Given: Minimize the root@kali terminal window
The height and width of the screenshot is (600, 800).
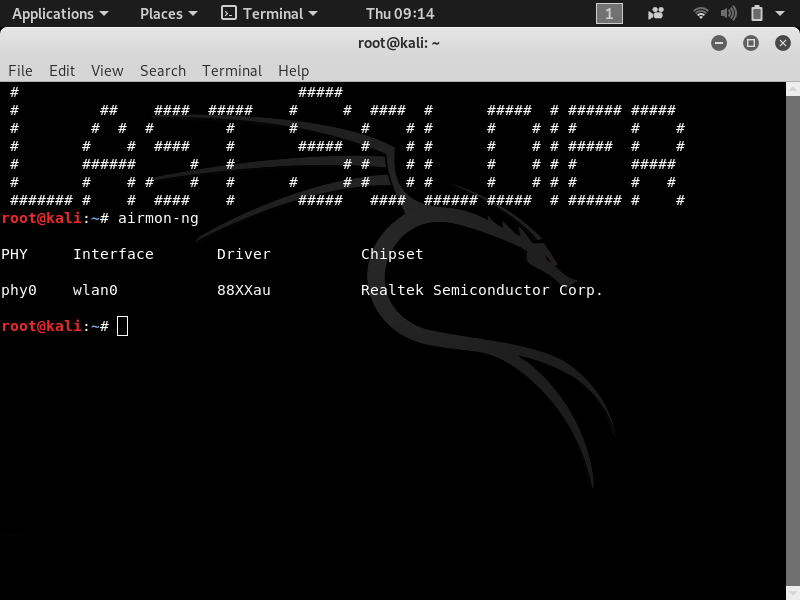Looking at the screenshot, I should [719, 43].
